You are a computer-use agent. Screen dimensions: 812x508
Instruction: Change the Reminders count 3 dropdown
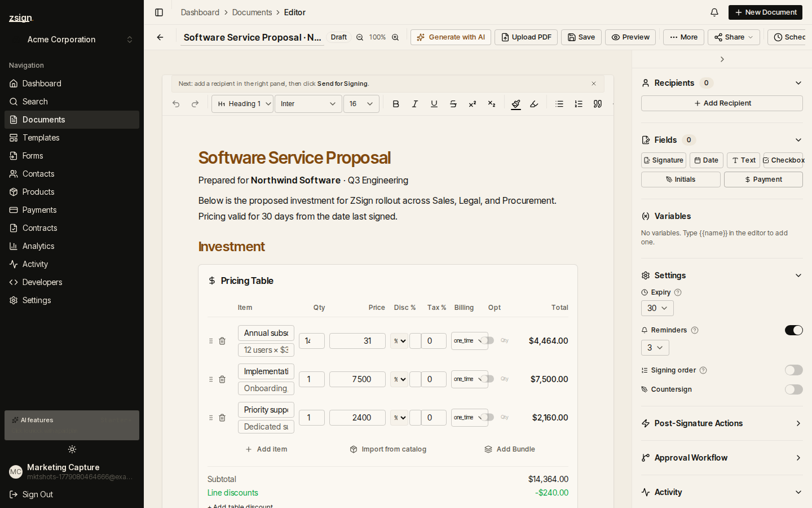pyautogui.click(x=655, y=348)
